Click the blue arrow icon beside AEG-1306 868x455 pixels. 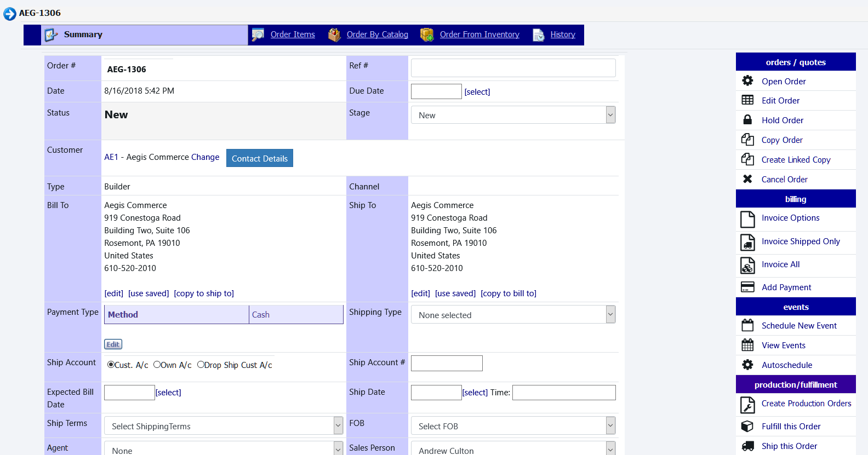tap(10, 14)
